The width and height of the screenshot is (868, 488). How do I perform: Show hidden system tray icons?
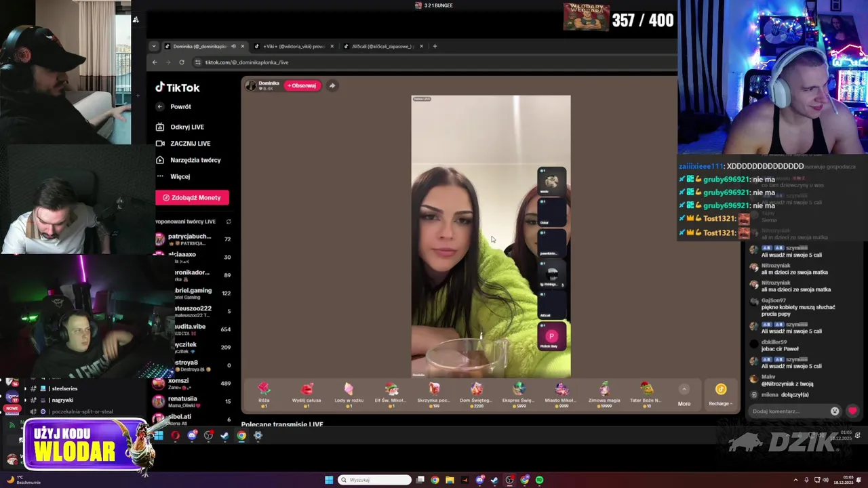[x=796, y=480]
